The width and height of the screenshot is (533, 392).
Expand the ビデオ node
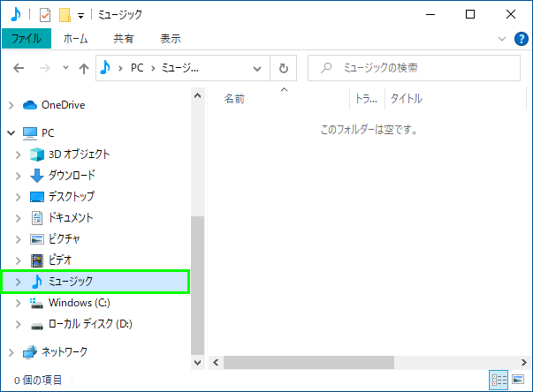pyautogui.click(x=18, y=260)
